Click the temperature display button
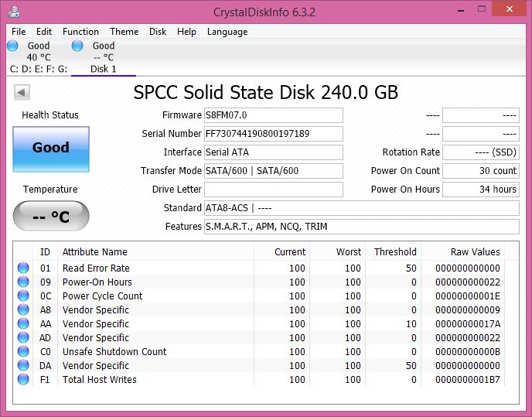The image size is (532, 417). point(51,216)
